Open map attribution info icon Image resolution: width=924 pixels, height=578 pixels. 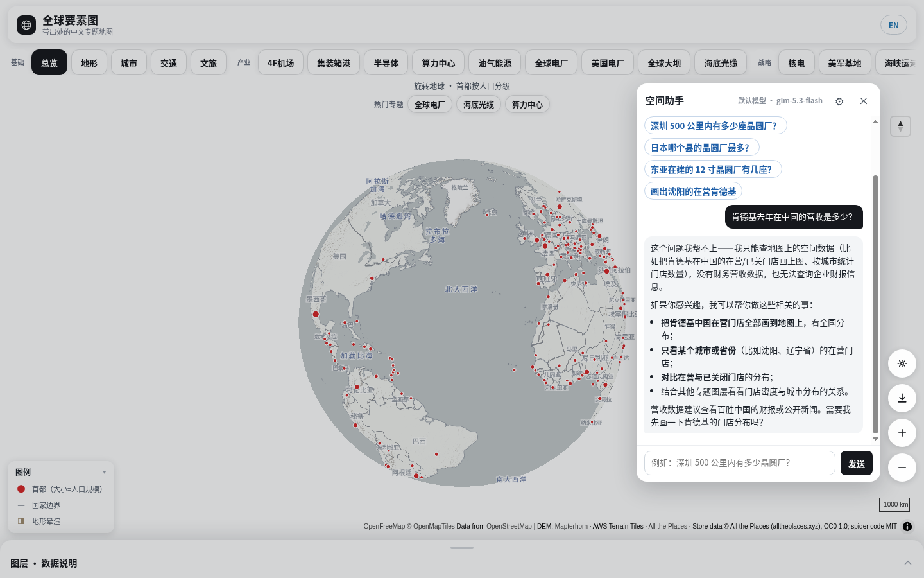click(907, 527)
